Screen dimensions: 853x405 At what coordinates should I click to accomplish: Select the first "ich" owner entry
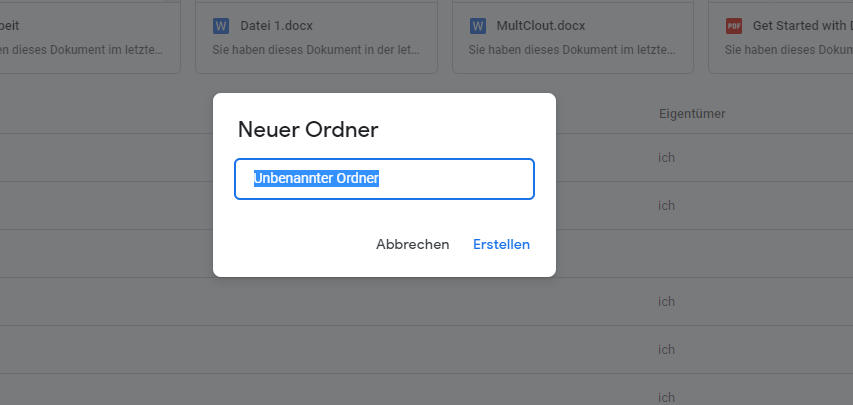(667, 158)
